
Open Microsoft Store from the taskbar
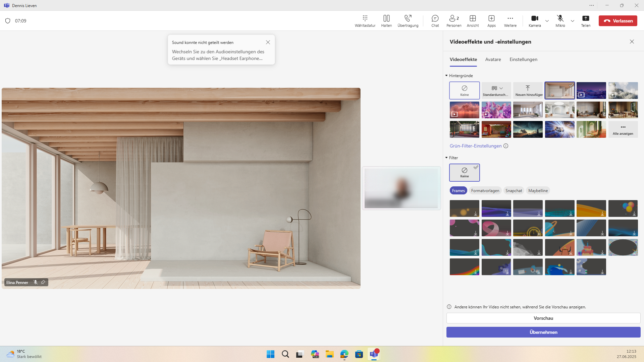pos(359,354)
